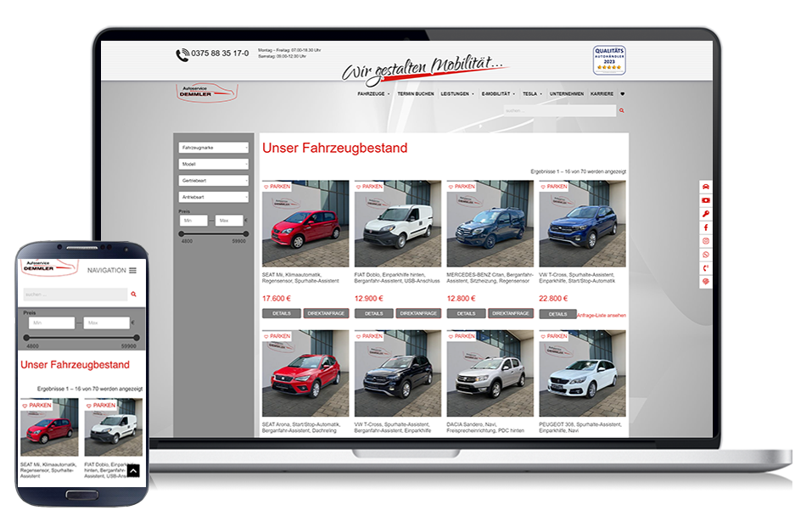
Task: Click the search box on laptop site
Action: (560, 110)
